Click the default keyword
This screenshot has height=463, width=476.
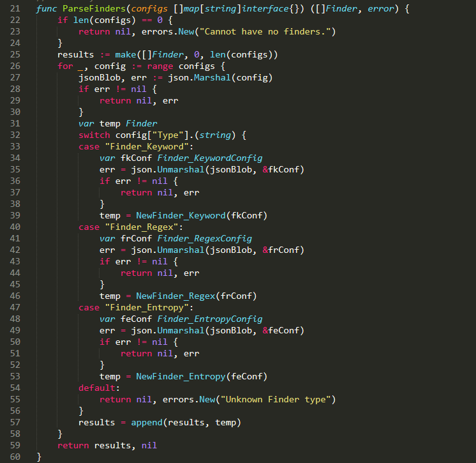97,388
